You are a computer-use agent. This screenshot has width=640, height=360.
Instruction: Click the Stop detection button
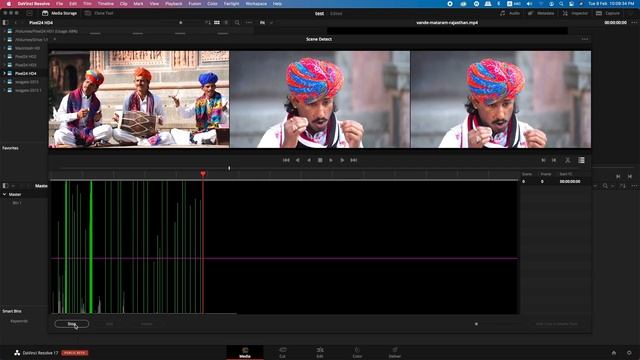72,324
